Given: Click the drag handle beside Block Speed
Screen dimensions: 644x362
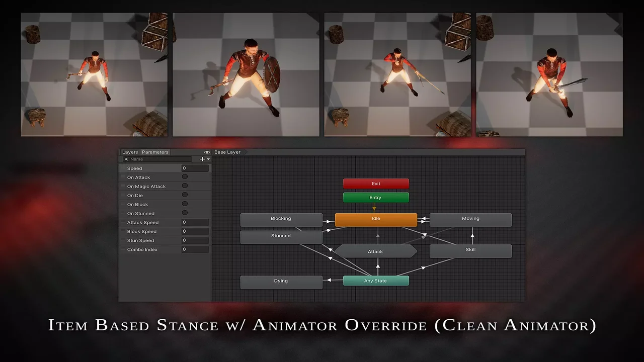Looking at the screenshot, I should tap(122, 231).
